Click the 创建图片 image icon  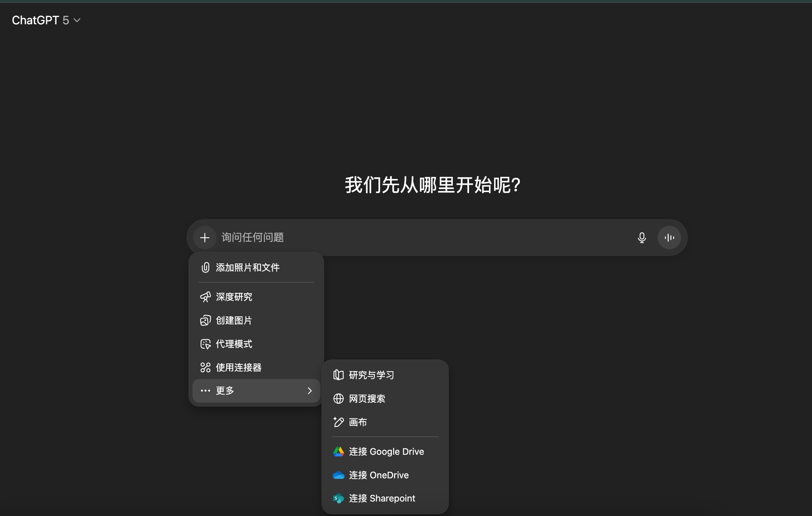pyautogui.click(x=206, y=320)
